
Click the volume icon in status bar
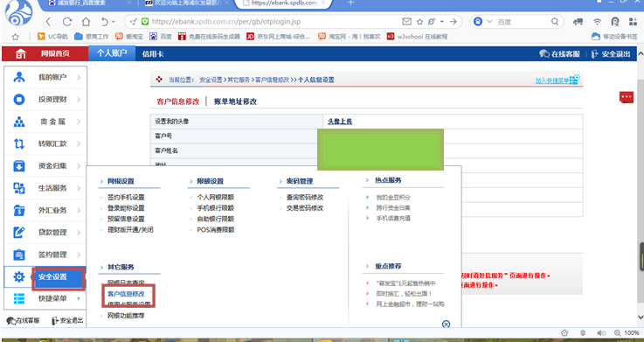pos(601,333)
